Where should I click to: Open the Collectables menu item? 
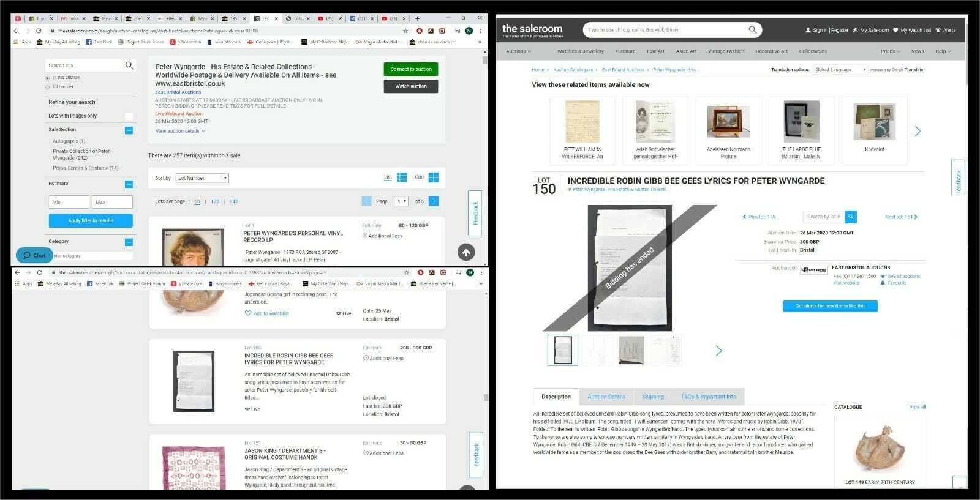coord(813,51)
